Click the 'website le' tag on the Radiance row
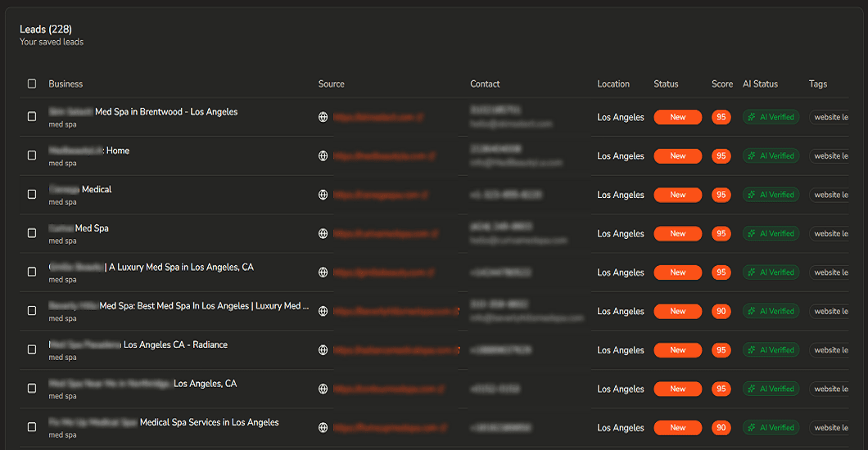Image resolution: width=868 pixels, height=450 pixels. coord(830,350)
